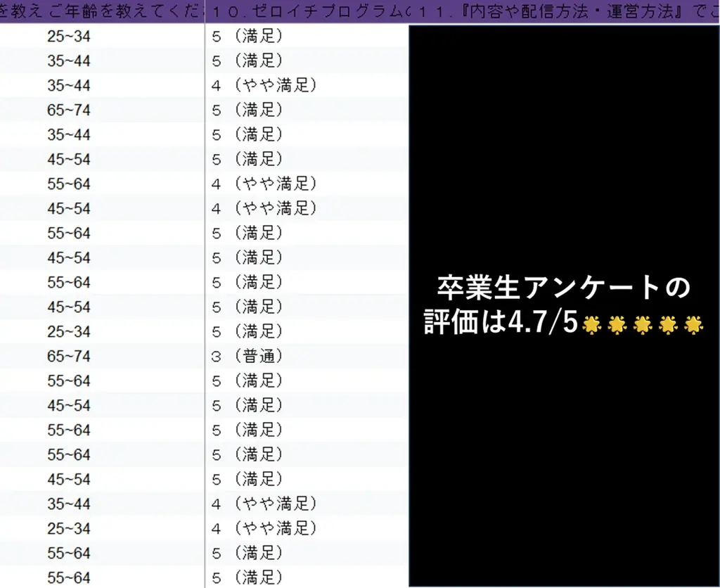Select the last 55~64 age cell

tap(67, 577)
